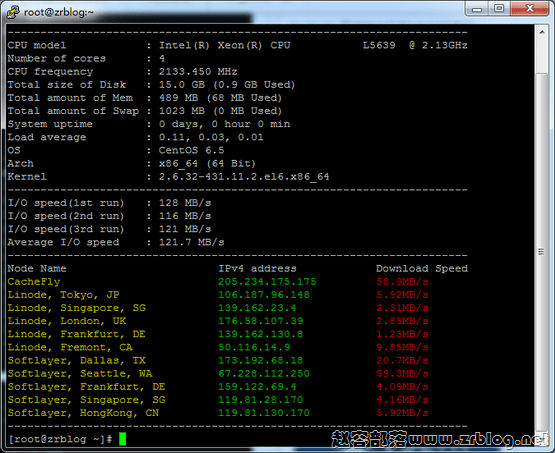Click the scrollbar track above the thumb

pos(542,56)
